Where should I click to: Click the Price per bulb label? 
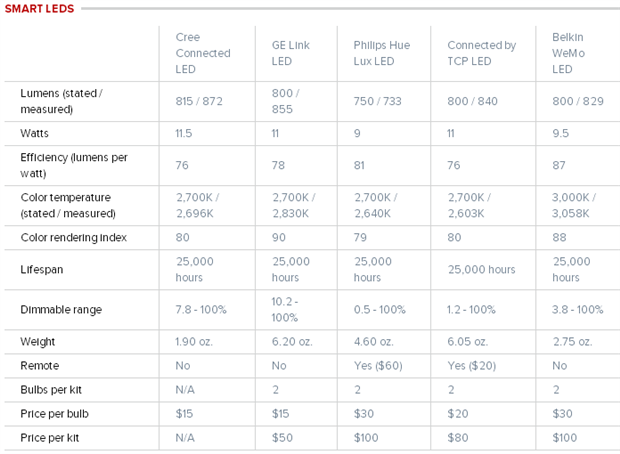click(x=54, y=414)
